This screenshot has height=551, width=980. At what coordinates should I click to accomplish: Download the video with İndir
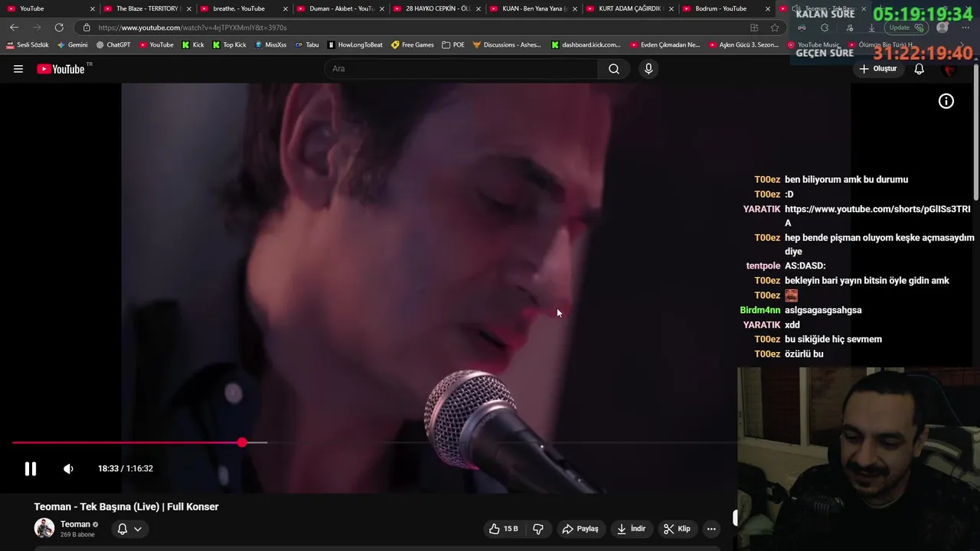point(632,529)
